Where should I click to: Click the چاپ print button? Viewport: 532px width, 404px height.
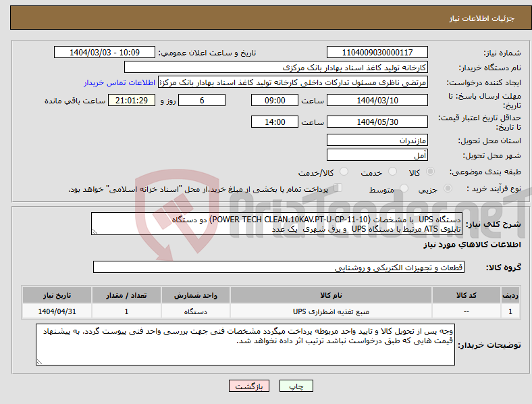tap(296, 386)
